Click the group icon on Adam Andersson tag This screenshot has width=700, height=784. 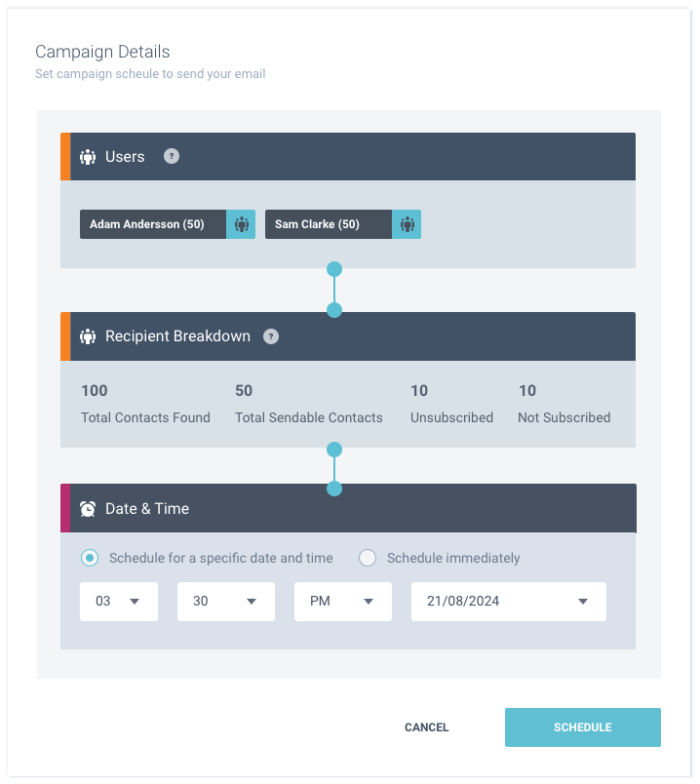tap(241, 224)
